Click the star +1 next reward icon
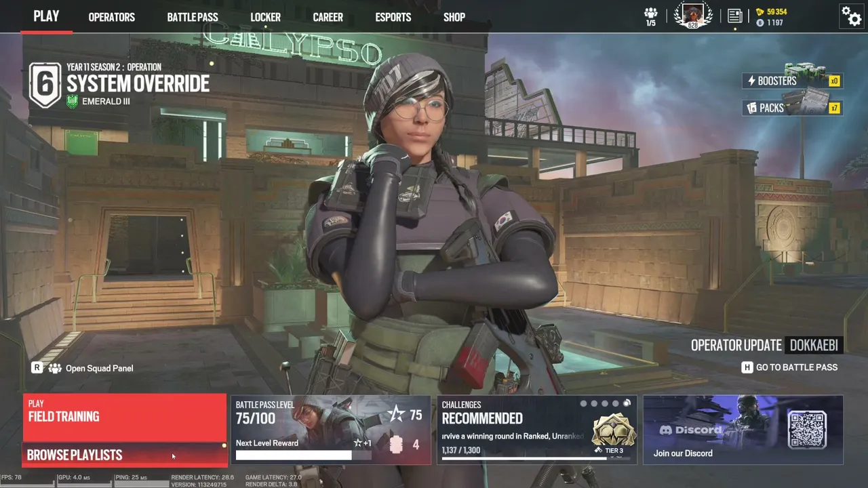Viewport: 868px width, 488px height. (362, 443)
